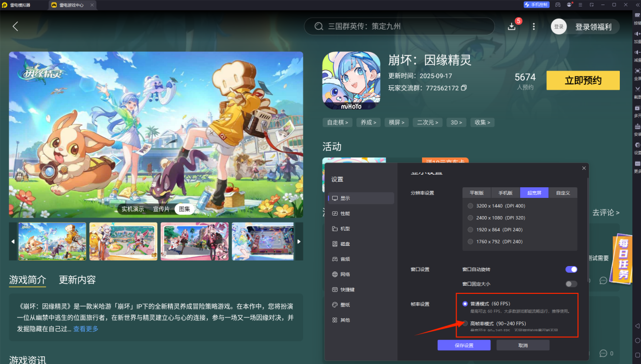The height and width of the screenshot is (364, 641).
Task: Open the 自走棋 > tag
Action: (337, 122)
